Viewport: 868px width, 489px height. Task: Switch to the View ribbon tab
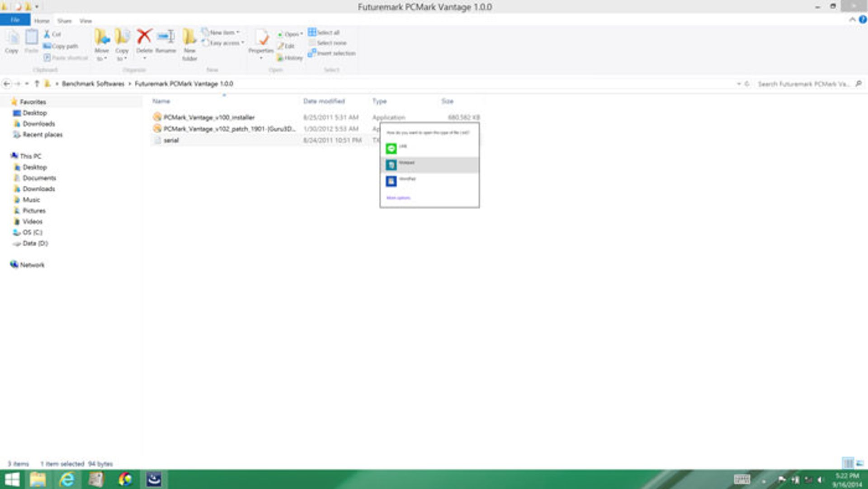click(x=85, y=21)
